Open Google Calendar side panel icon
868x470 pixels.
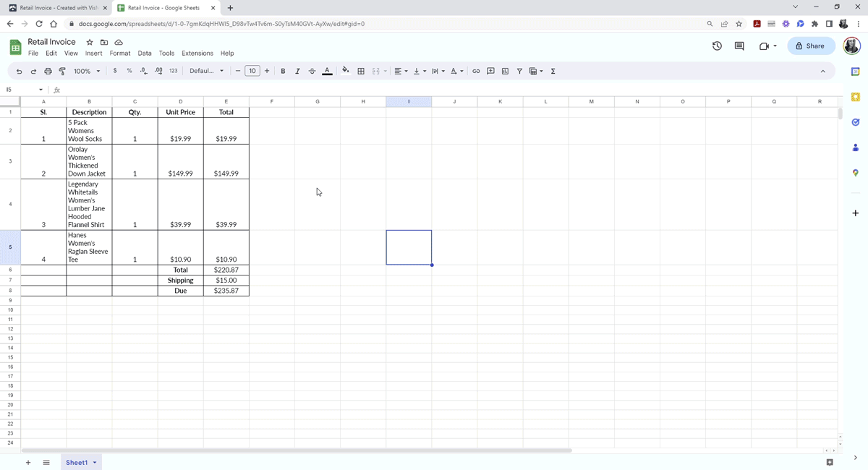[x=855, y=72]
